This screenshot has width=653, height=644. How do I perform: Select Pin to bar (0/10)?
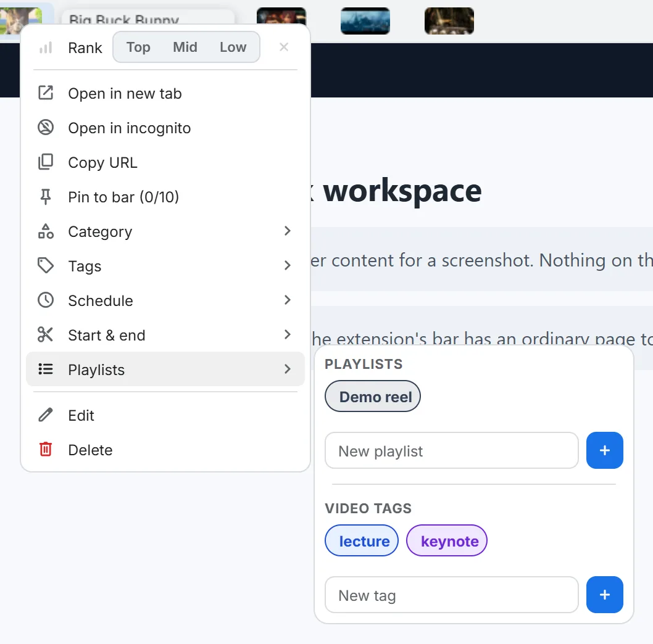click(x=165, y=197)
